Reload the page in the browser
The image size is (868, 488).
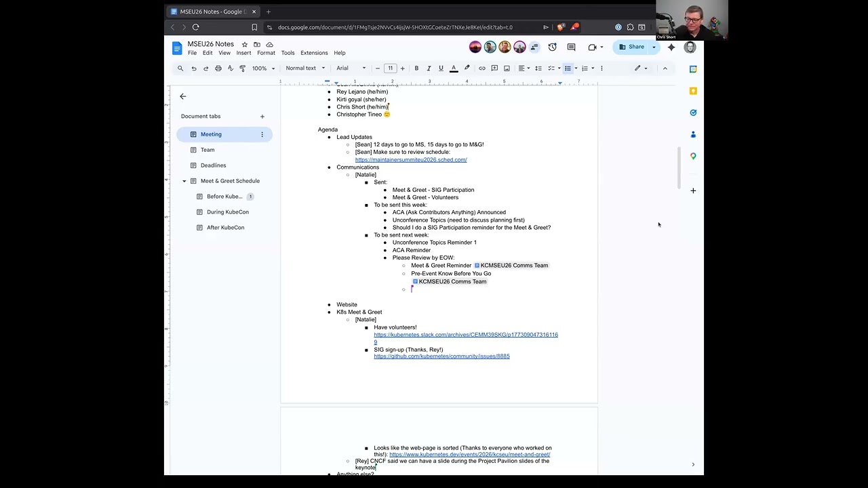click(x=196, y=27)
